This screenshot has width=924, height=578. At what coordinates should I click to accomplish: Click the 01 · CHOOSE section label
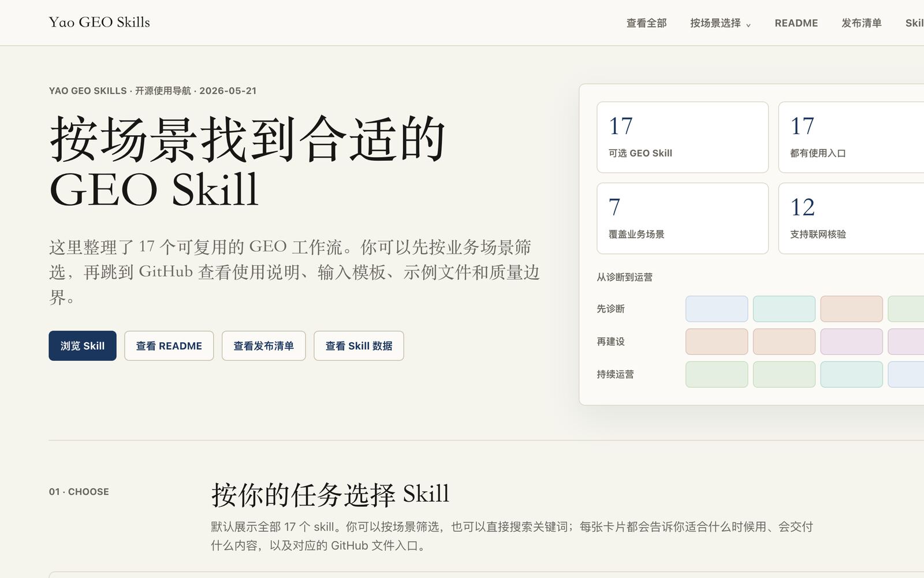coord(79,492)
